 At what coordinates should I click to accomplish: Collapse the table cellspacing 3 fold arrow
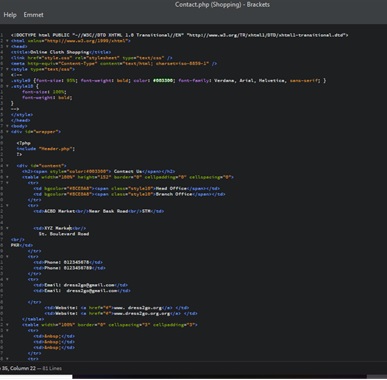(x=7, y=325)
